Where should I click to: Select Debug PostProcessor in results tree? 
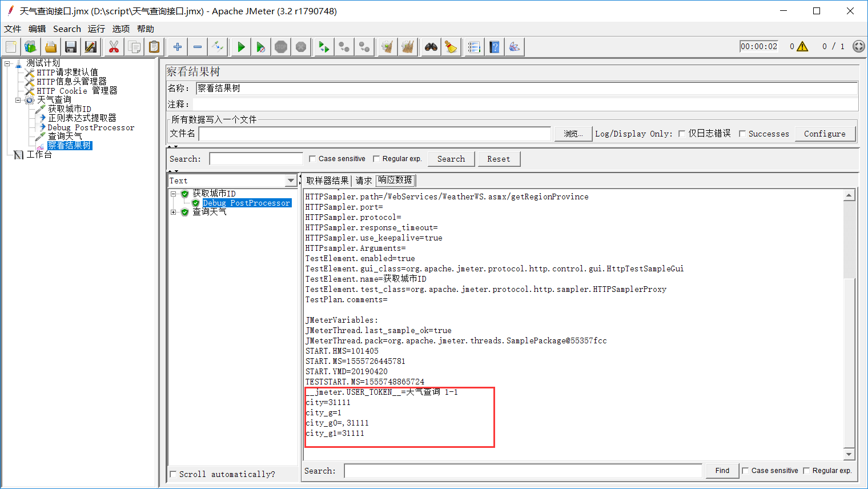(x=247, y=203)
